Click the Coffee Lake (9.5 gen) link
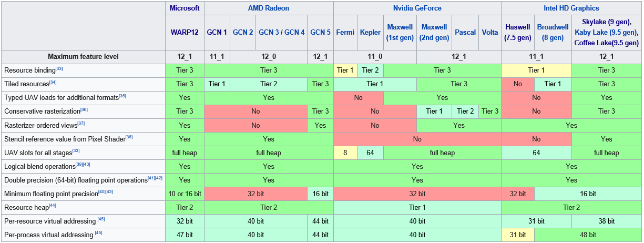The width and height of the screenshot is (644, 243). coord(606,43)
